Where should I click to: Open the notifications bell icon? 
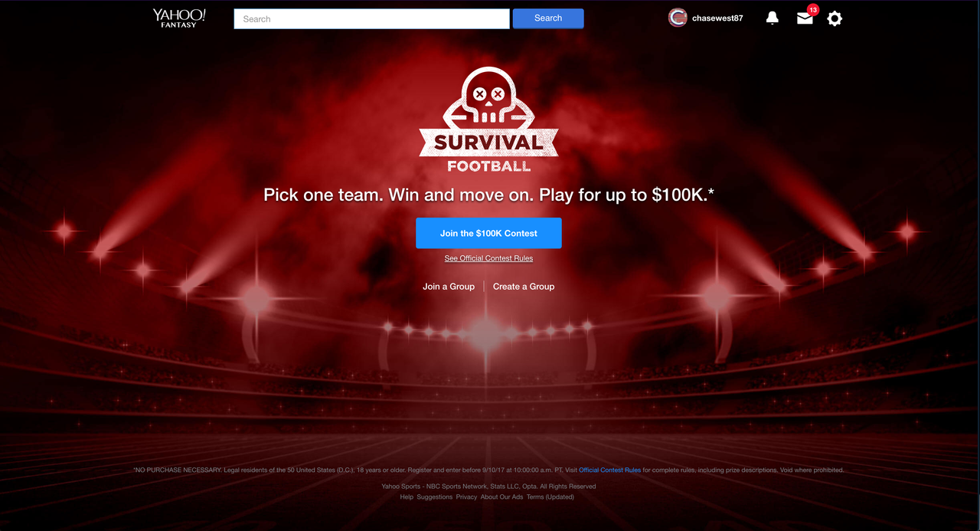point(773,18)
